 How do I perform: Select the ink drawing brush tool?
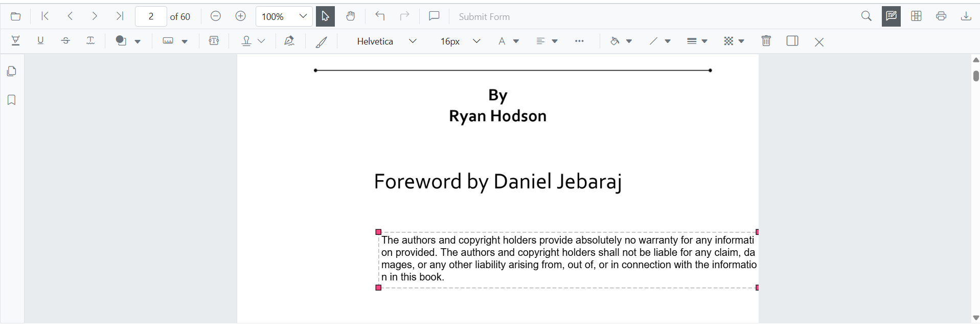[x=322, y=41]
